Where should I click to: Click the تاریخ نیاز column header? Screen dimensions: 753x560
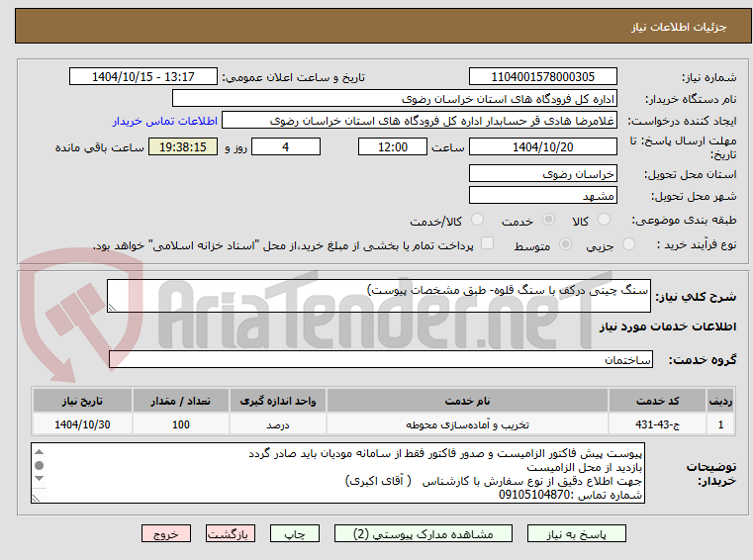(82, 401)
